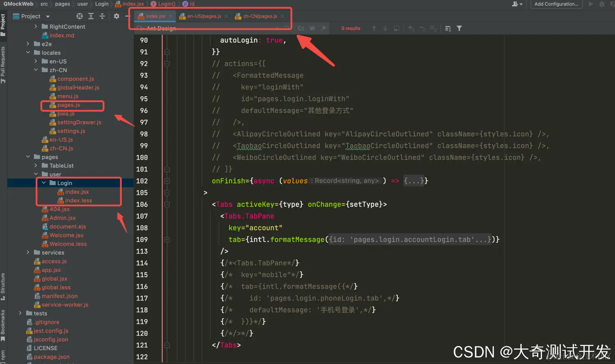The width and height of the screenshot is (615, 364).
Task: Expand the TableList folder
Action: coord(36,165)
